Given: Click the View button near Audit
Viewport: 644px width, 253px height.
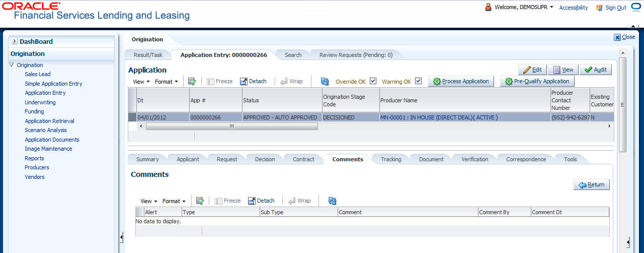Looking at the screenshot, I should pyautogui.click(x=562, y=70).
